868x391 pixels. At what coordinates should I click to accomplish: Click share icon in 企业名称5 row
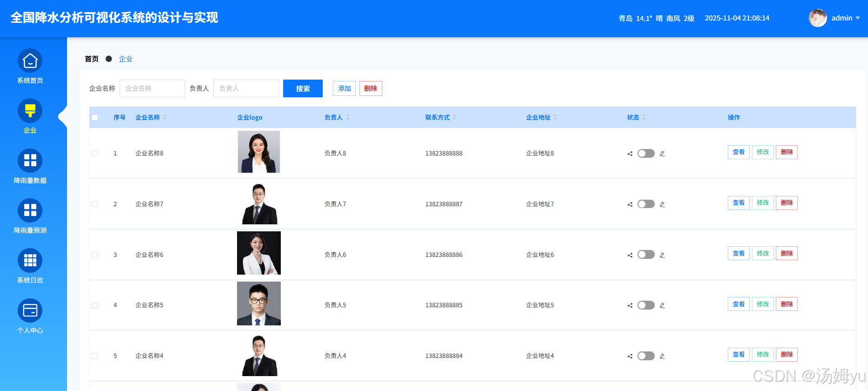[630, 305]
